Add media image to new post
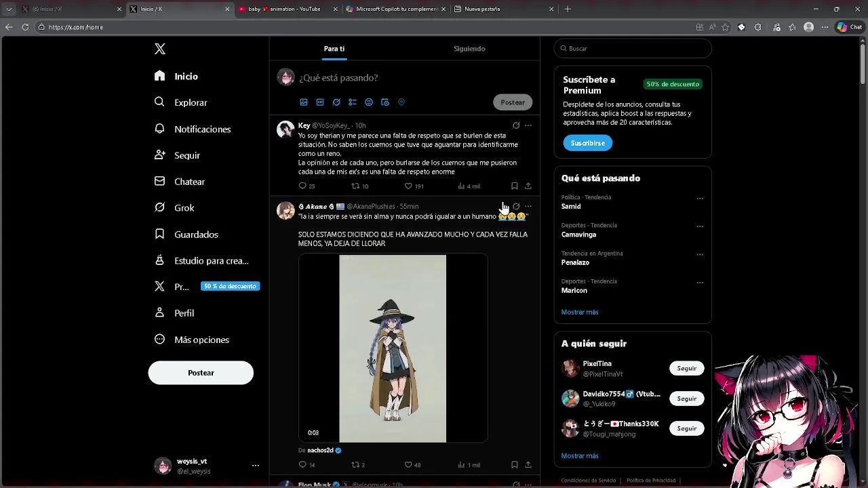Image resolution: width=868 pixels, height=488 pixels. pos(304,102)
